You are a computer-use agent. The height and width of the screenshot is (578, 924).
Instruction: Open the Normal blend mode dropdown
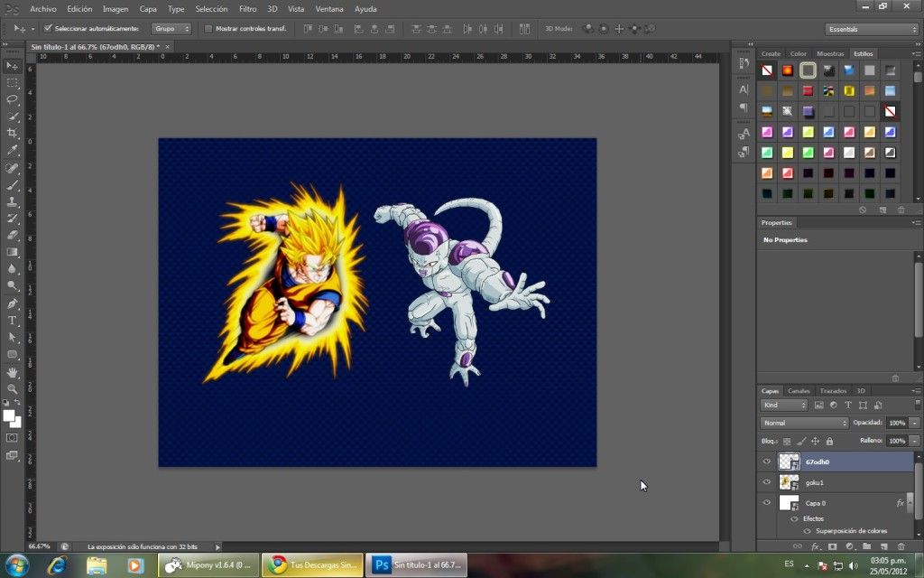pos(804,423)
